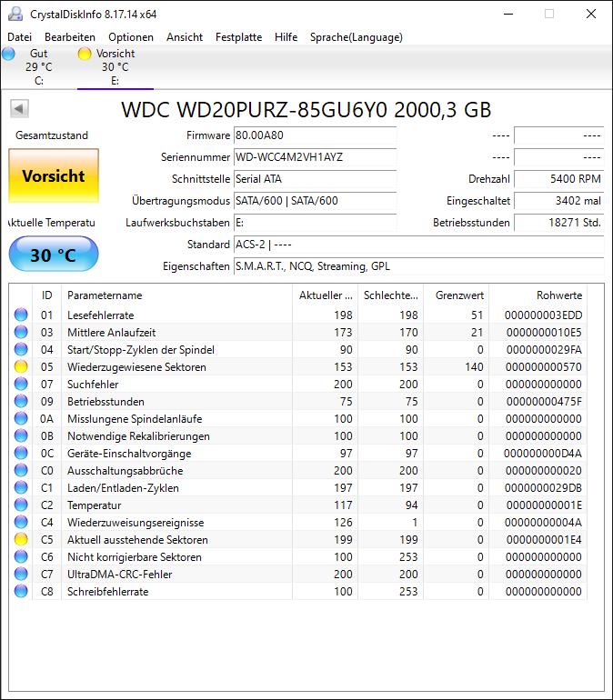Click Grenzwert value 140
Image resolution: width=613 pixels, height=700 pixels.
tap(474, 367)
